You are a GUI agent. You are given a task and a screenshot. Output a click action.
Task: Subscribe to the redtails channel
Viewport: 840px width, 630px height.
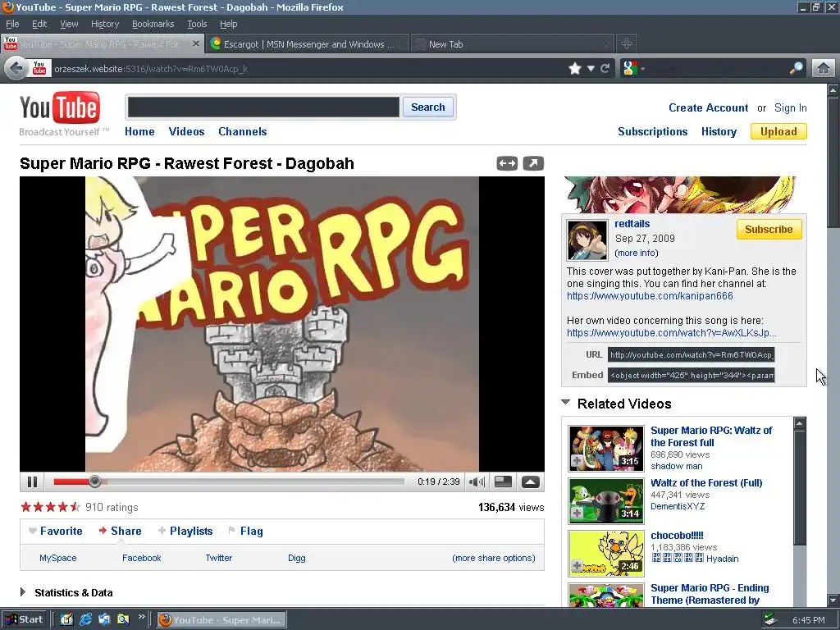[x=769, y=230]
